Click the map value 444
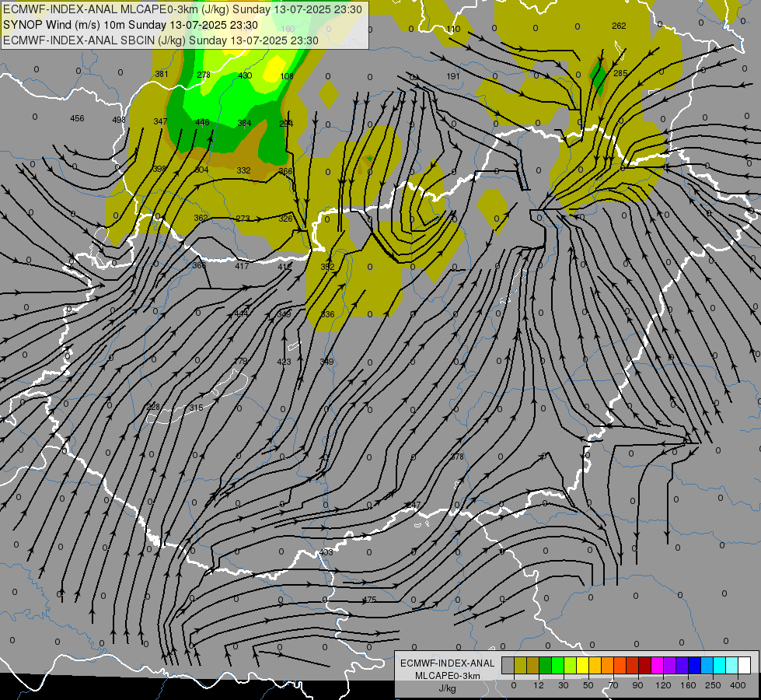Screen dimensions: 761x700 (x=241, y=313)
